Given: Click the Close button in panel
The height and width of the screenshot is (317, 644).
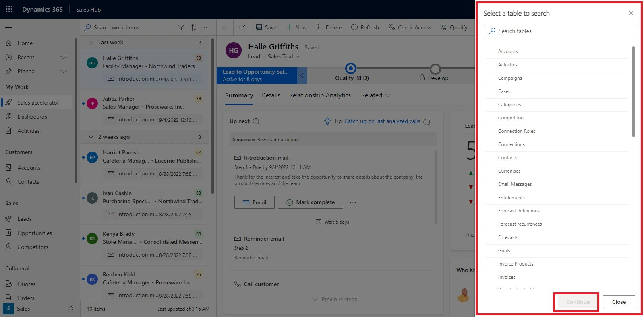Looking at the screenshot, I should pos(619,302).
